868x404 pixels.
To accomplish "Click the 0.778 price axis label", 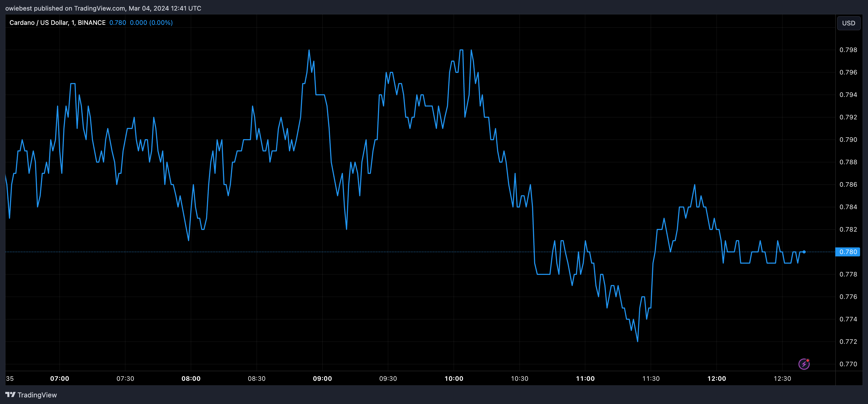I will click(x=848, y=274).
